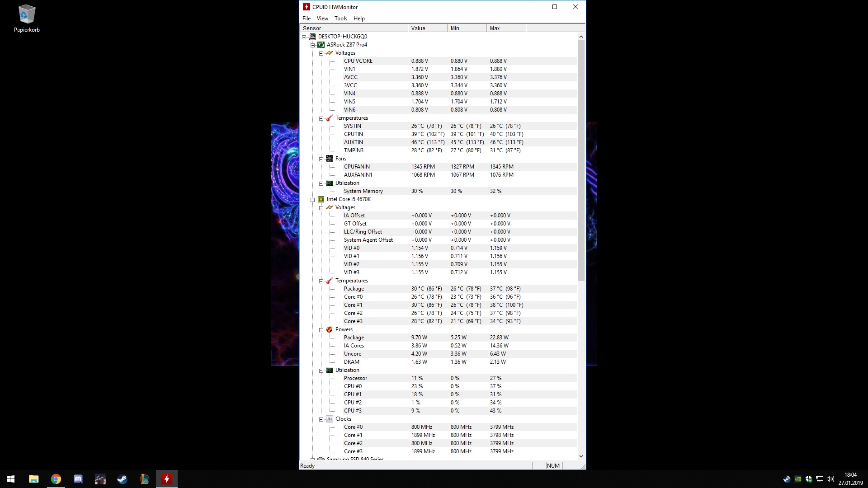The height and width of the screenshot is (488, 868).
Task: Click the Value column header
Action: [x=428, y=28]
